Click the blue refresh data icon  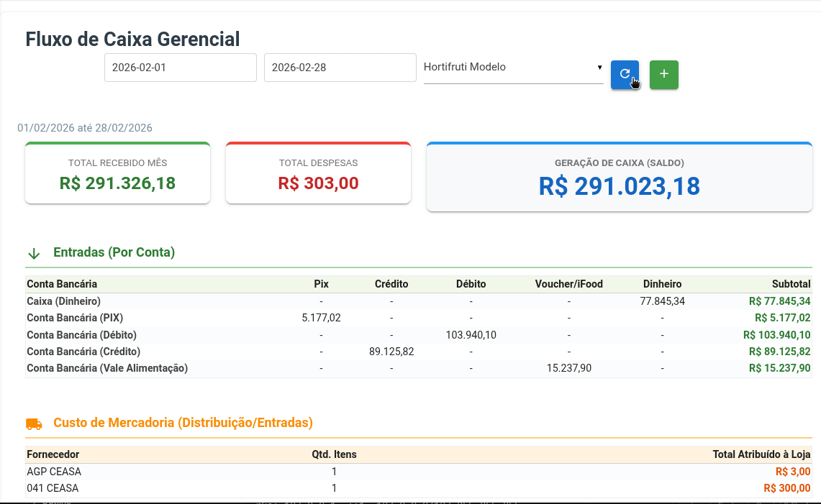pyautogui.click(x=625, y=74)
